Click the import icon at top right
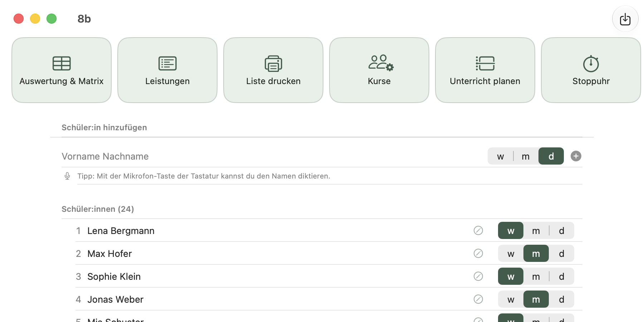This screenshot has width=644, height=322. (x=625, y=19)
